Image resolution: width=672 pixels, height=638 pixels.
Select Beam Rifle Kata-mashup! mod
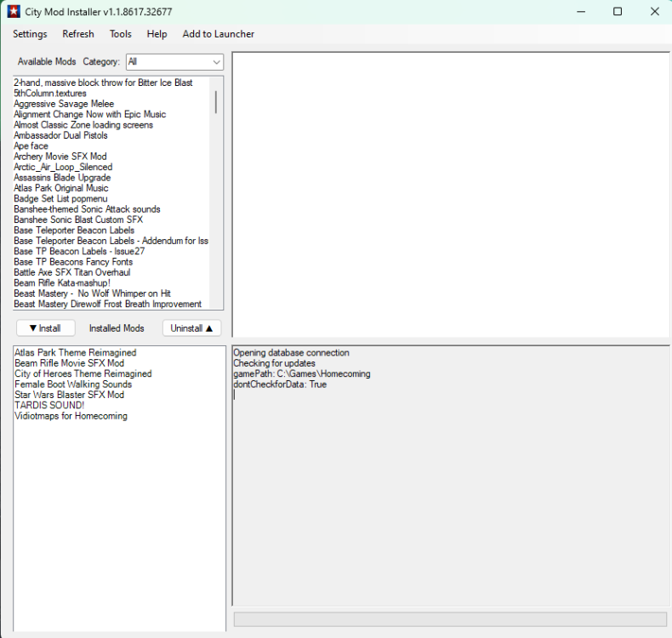click(62, 282)
